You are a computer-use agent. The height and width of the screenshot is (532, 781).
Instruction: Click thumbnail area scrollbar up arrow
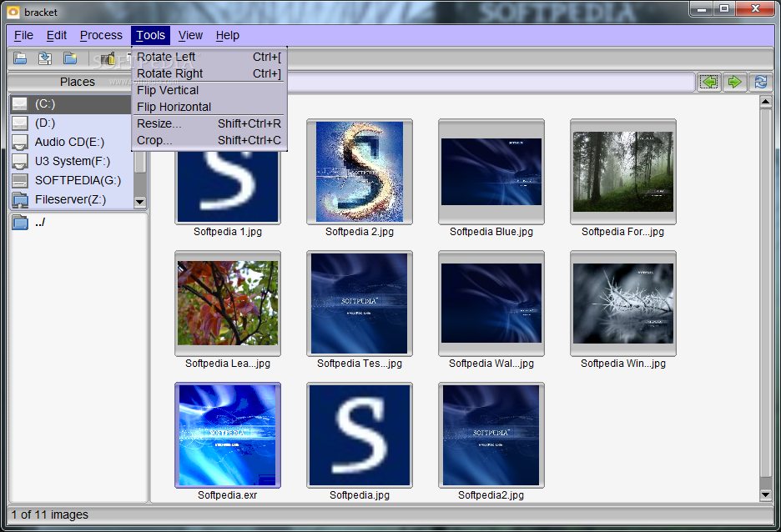[x=765, y=102]
